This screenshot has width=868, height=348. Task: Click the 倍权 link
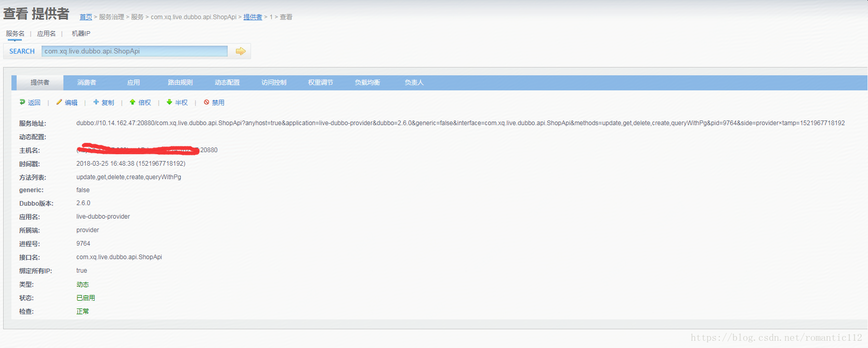click(144, 103)
